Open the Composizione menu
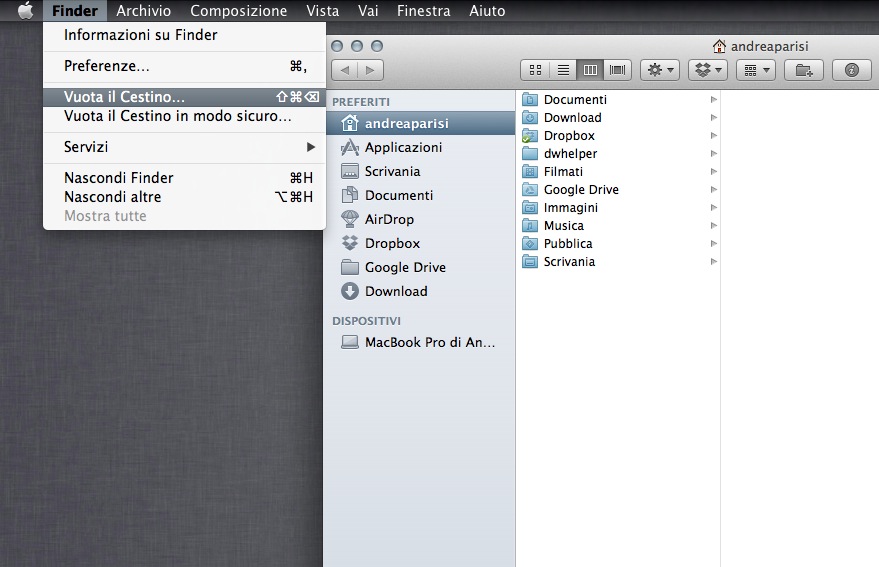Screen dimensions: 879x567 238,11
